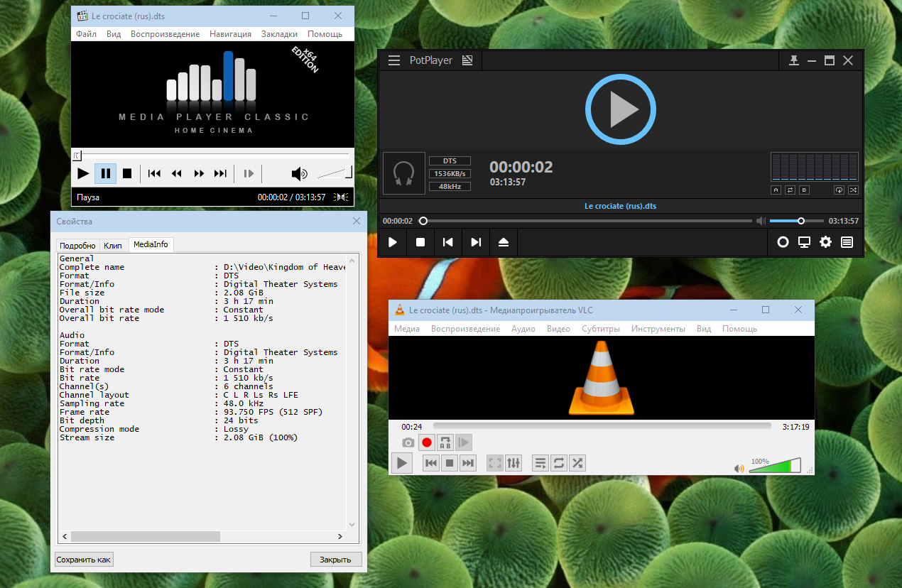Click the Media Player Classic volume slider handle
902x588 pixels.
[349, 173]
